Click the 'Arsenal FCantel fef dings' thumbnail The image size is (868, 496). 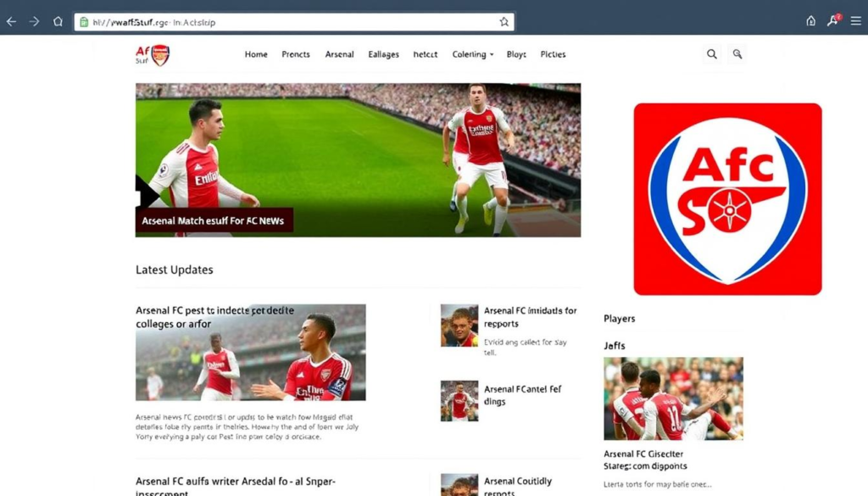coord(459,400)
